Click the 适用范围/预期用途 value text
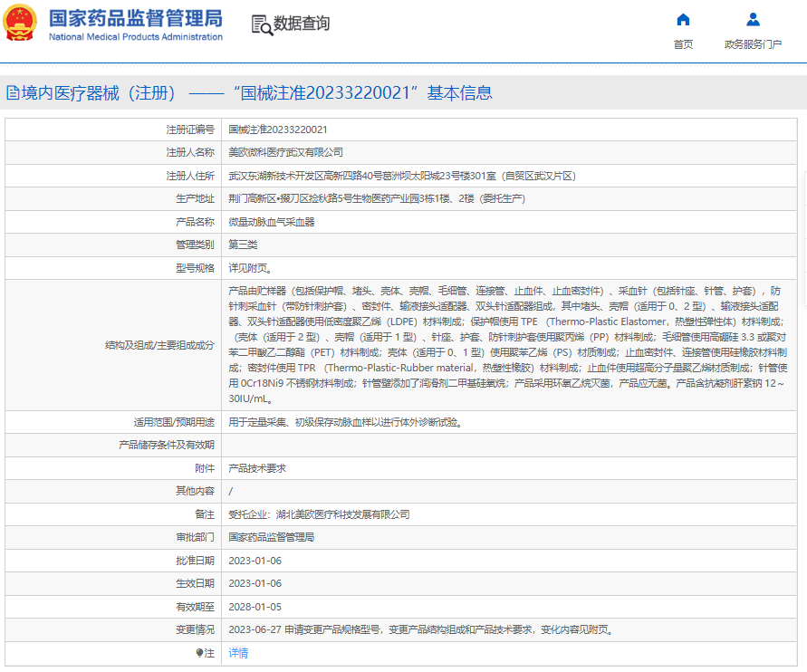 [x=346, y=422]
